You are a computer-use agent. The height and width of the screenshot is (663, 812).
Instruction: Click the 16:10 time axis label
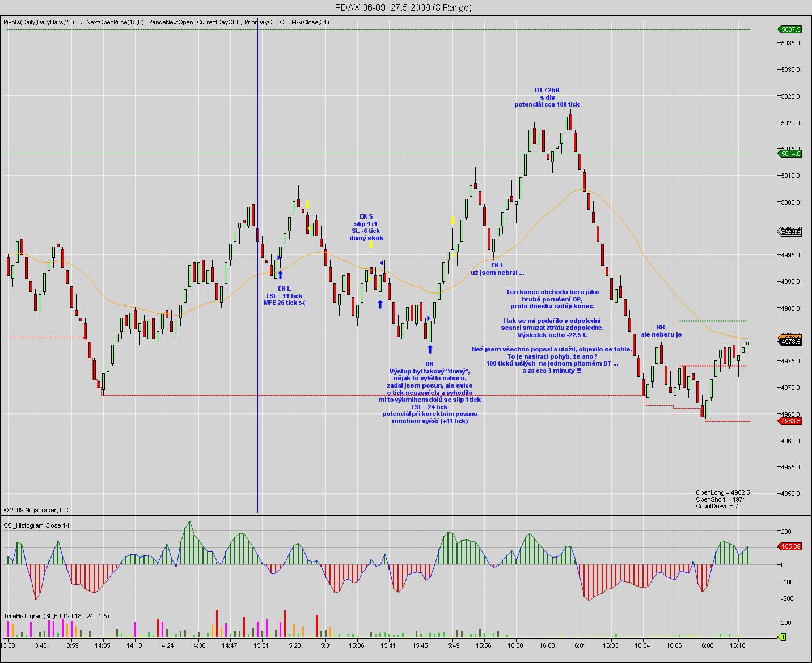click(738, 645)
